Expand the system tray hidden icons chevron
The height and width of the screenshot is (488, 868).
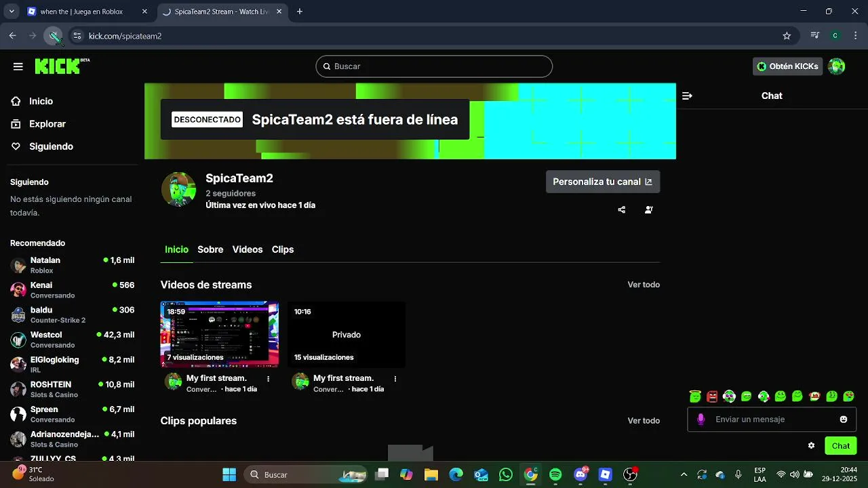[x=684, y=474]
